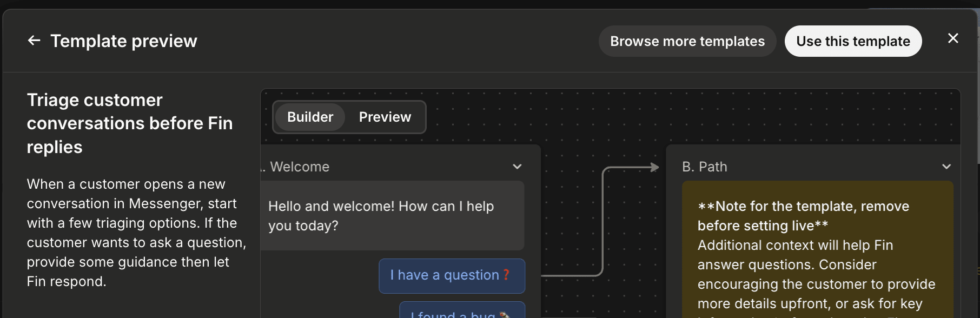Close the template preview dialog
This screenshot has width=980, height=318.
[x=953, y=38]
